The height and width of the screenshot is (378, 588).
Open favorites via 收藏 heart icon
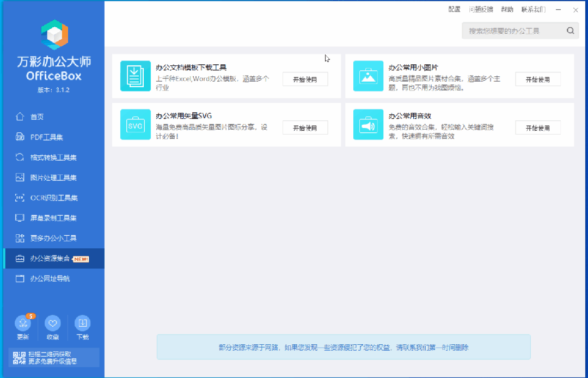(52, 323)
